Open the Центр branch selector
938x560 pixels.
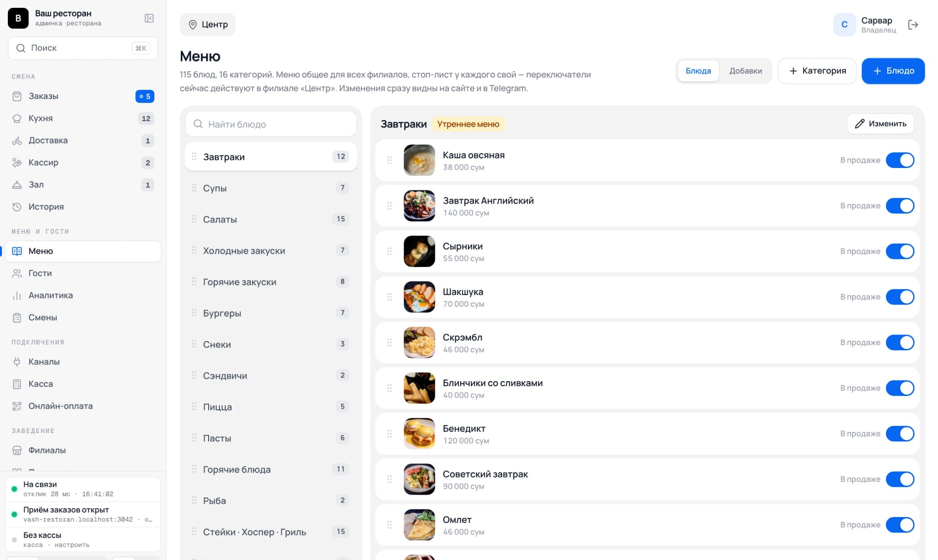(208, 24)
